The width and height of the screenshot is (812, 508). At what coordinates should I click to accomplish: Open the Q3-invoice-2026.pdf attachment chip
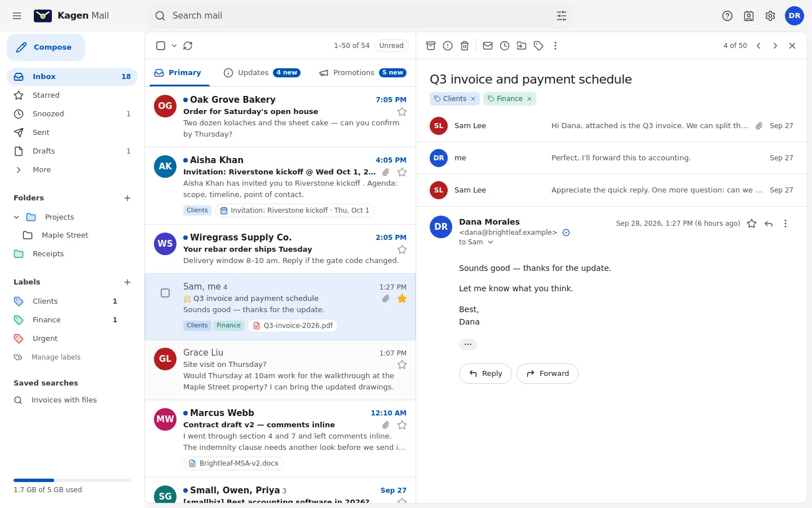coord(293,326)
